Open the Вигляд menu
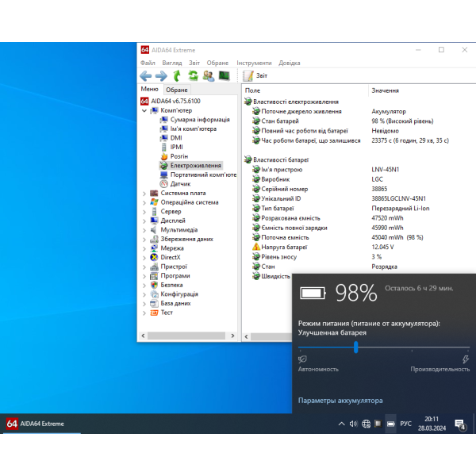This screenshot has height=476, width=476. (x=172, y=63)
